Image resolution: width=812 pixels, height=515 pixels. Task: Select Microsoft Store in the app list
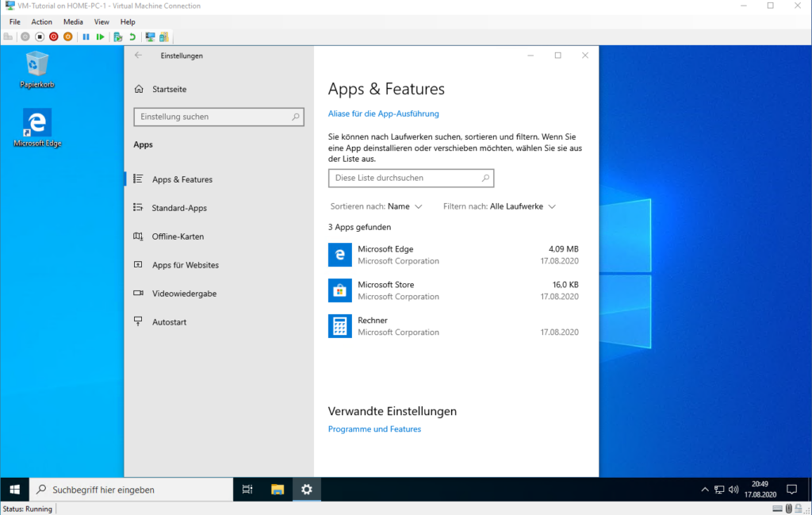[x=454, y=290]
